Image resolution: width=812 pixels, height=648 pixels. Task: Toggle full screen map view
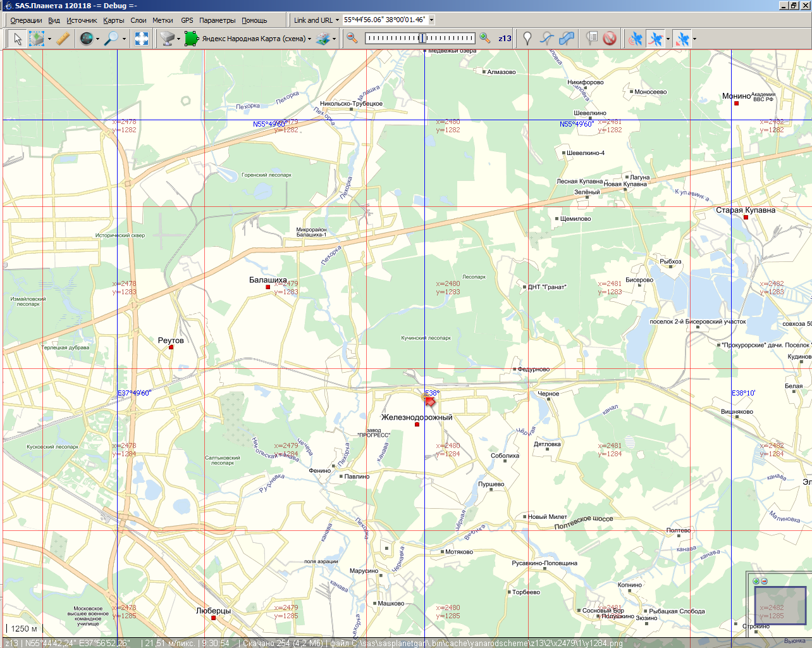click(142, 39)
